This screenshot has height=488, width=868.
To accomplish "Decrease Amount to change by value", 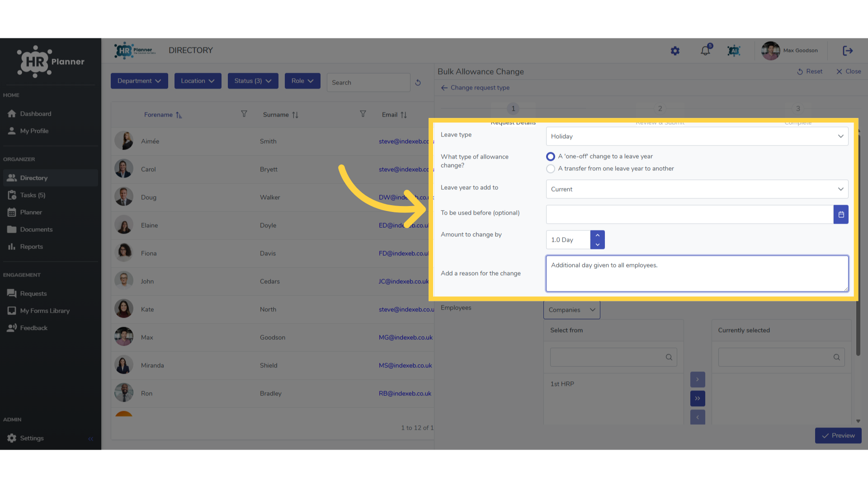I will 597,244.
